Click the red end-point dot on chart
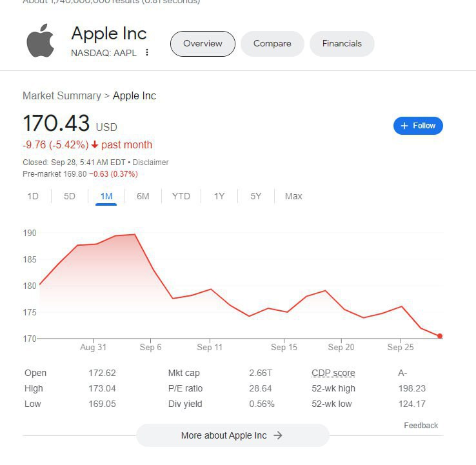The height and width of the screenshot is (465, 476). pyautogui.click(x=440, y=336)
